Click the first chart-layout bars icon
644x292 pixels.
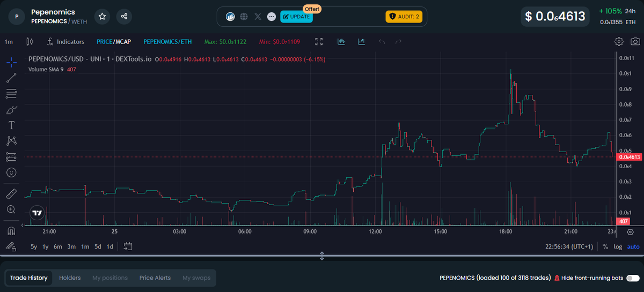[x=341, y=42]
